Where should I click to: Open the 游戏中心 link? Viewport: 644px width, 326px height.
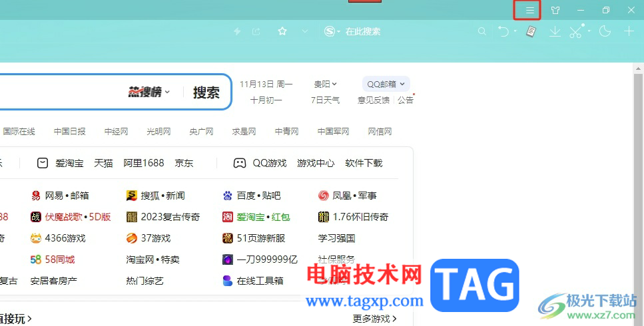click(316, 163)
